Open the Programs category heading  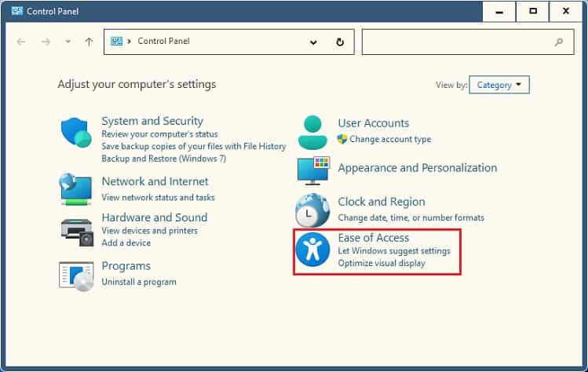[126, 266]
